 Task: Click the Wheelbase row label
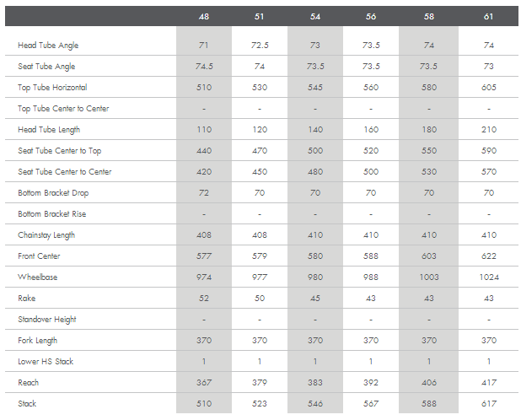pos(37,277)
